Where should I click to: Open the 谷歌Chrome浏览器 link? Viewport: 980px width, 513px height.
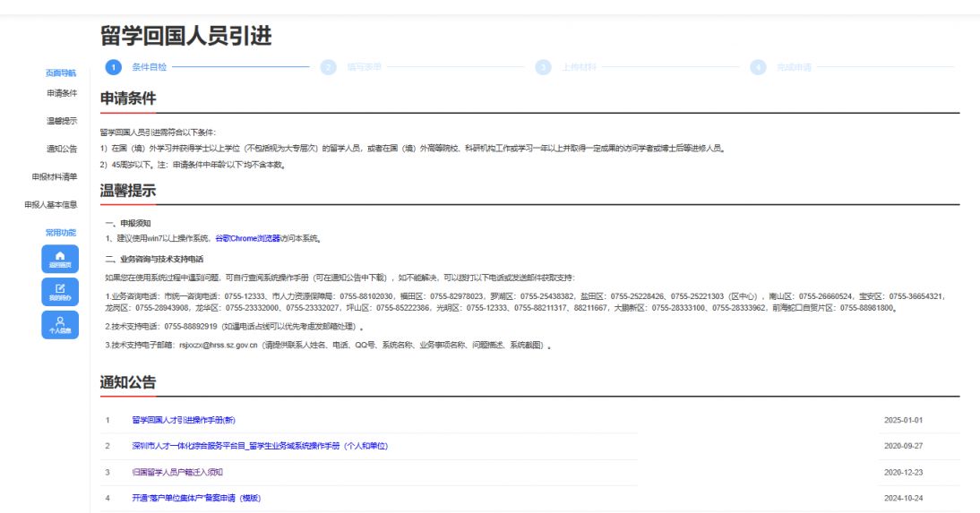coord(247,238)
